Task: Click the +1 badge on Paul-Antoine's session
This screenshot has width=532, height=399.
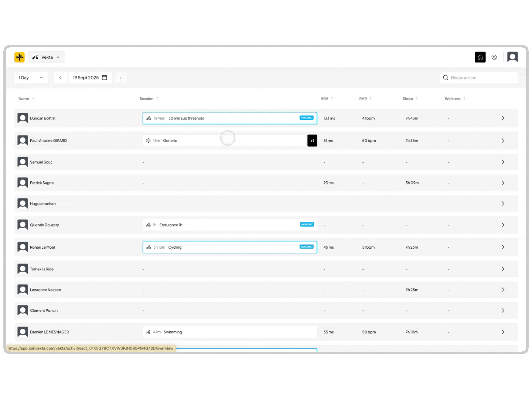Action: pyautogui.click(x=312, y=141)
